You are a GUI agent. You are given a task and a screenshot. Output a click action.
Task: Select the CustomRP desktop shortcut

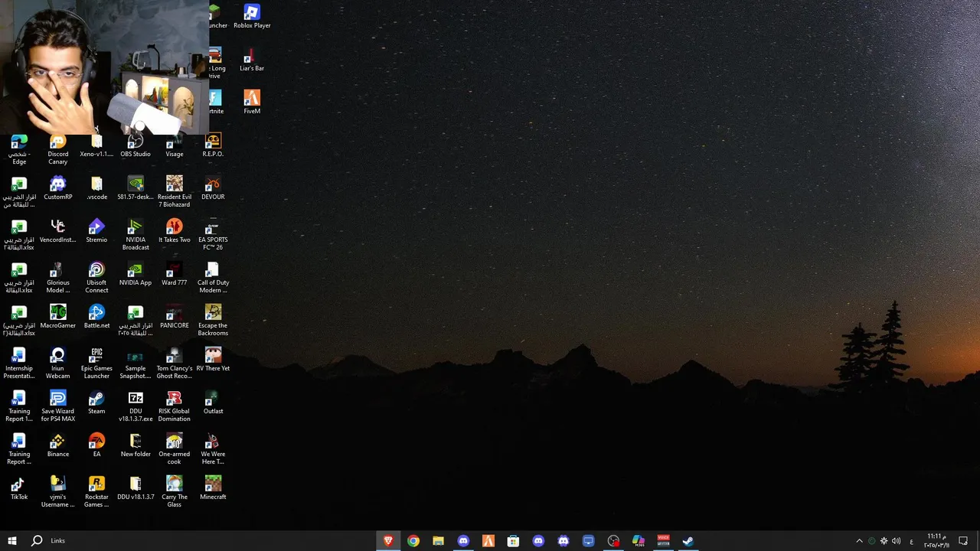click(x=57, y=188)
